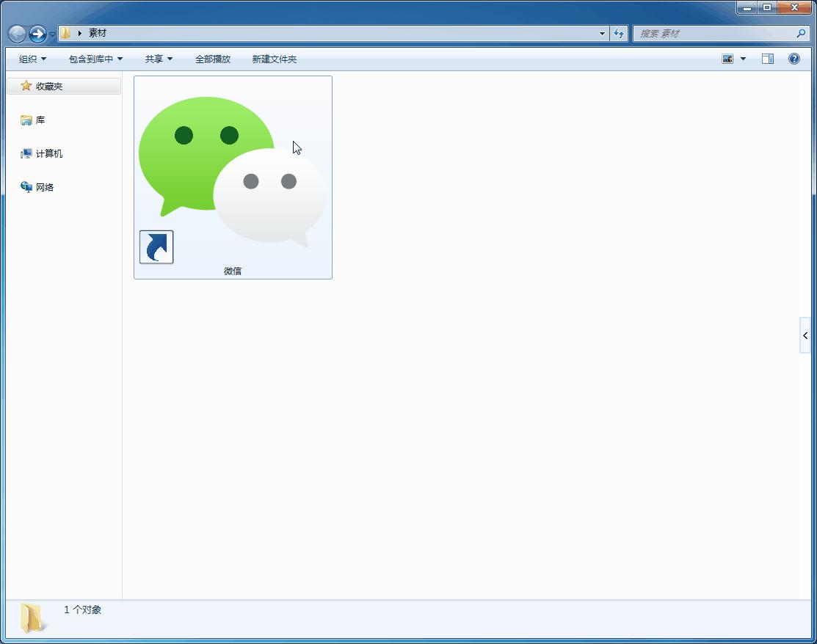Select the 微信 shortcut thumbnail
817x644 pixels.
(x=233, y=176)
